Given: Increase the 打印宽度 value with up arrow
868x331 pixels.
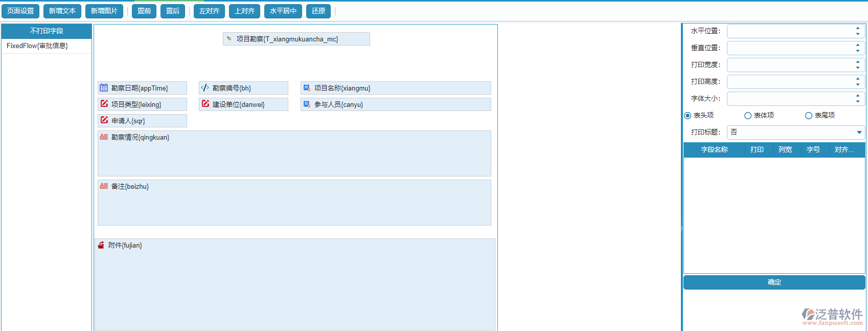Looking at the screenshot, I should (x=858, y=62).
